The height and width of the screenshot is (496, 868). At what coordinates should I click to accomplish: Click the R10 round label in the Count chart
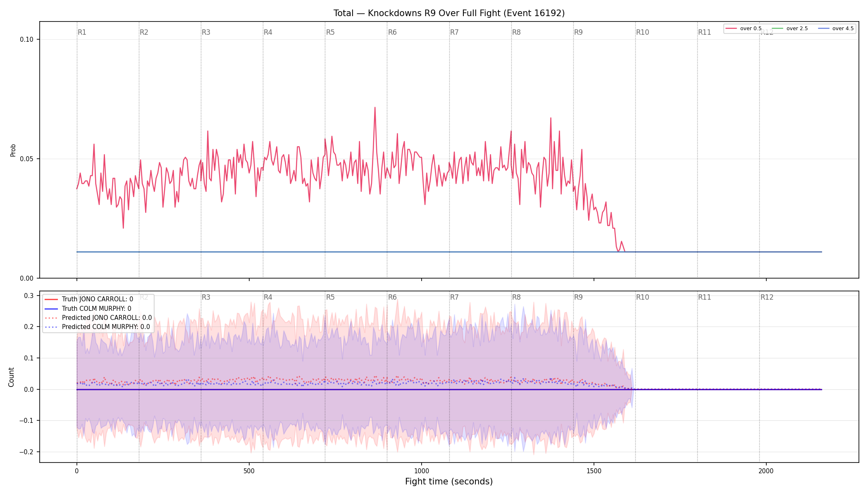642,297
